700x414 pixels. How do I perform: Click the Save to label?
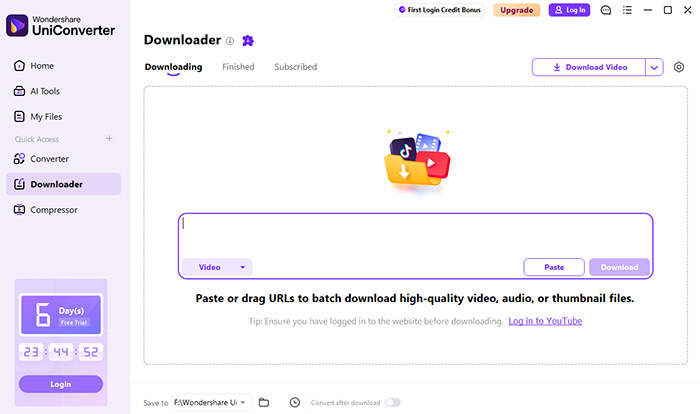point(155,403)
